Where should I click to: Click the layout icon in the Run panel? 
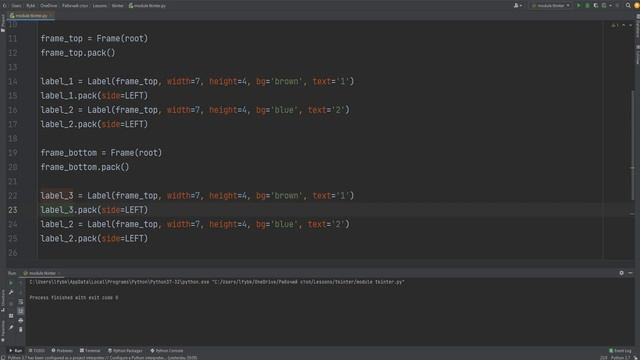11,316
